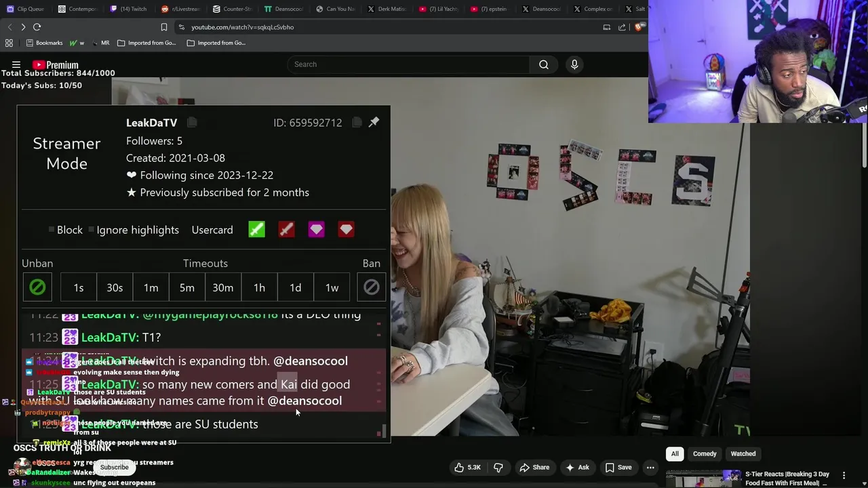
Task: Select the Comedy filter chip
Action: (705, 453)
